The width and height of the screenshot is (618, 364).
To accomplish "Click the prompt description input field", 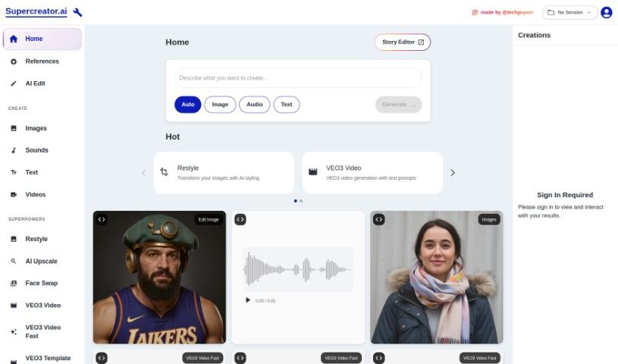I will pyautogui.click(x=298, y=78).
